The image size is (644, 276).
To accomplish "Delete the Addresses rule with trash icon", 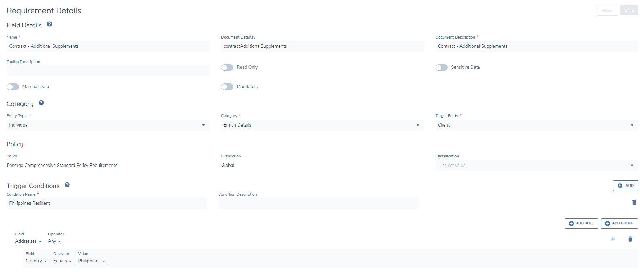I will coord(630,239).
